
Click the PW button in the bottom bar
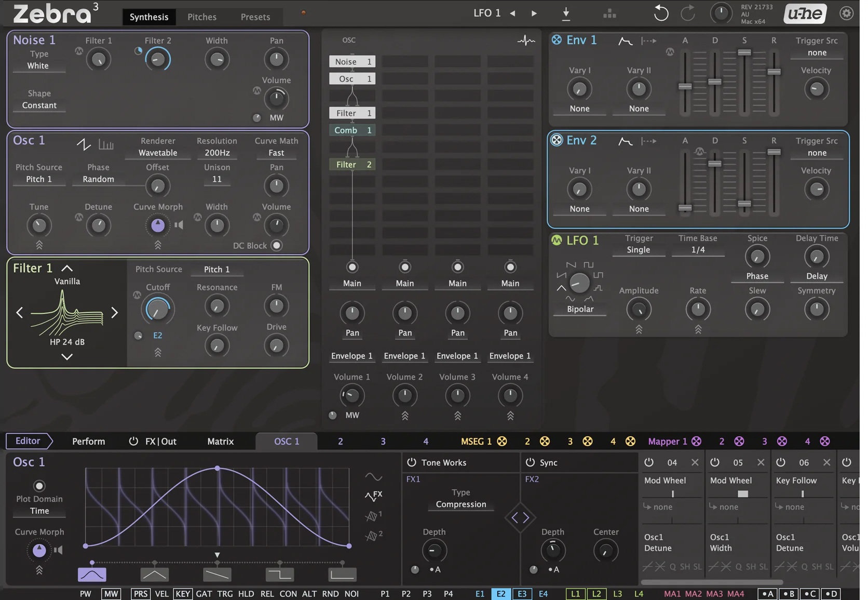[x=85, y=594]
